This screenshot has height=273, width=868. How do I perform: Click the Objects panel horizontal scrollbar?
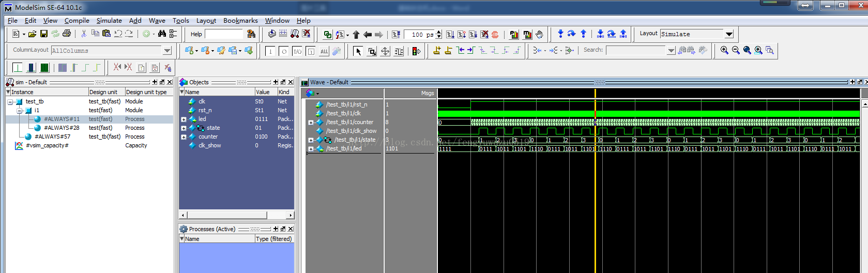pyautogui.click(x=236, y=215)
